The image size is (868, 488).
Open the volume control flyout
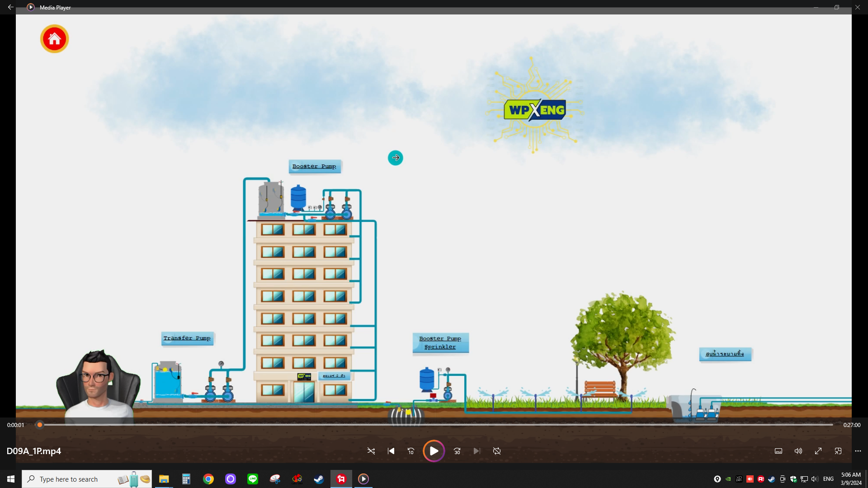[798, 451]
